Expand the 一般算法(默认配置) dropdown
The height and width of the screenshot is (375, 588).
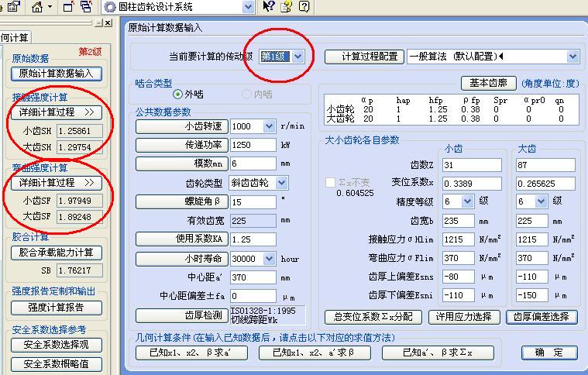[573, 57]
